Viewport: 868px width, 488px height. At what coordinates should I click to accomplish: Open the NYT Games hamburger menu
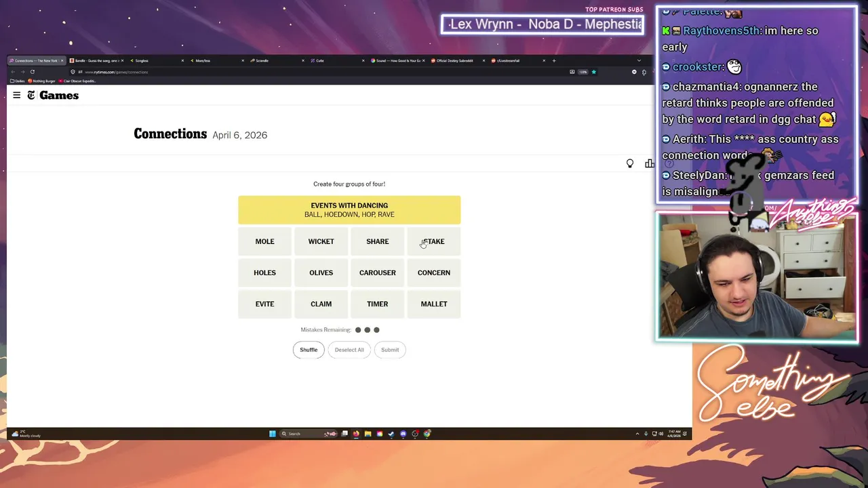[x=16, y=96]
